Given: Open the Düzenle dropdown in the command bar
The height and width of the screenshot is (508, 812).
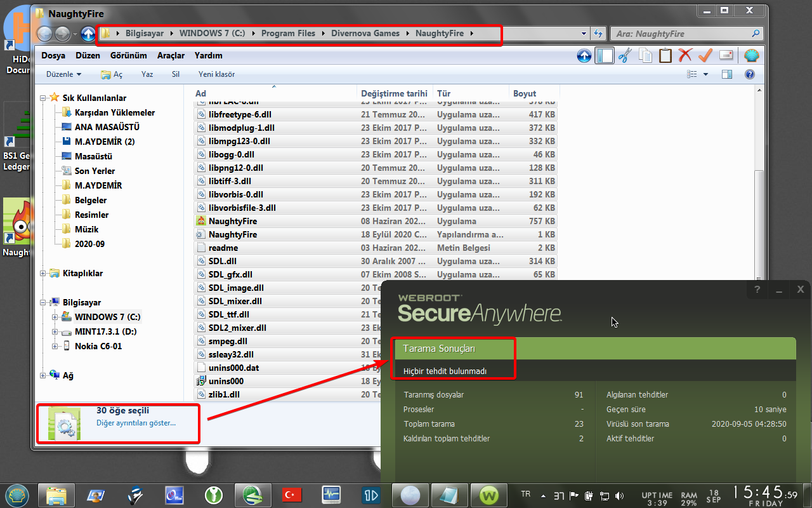Looking at the screenshot, I should [x=64, y=74].
